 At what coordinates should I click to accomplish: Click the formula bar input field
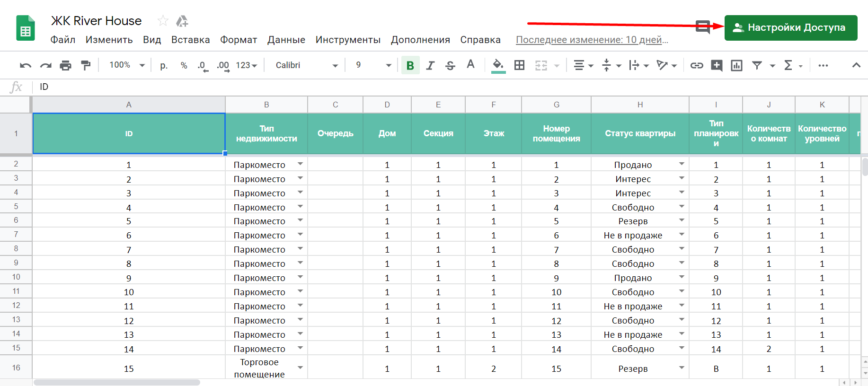coord(426,87)
